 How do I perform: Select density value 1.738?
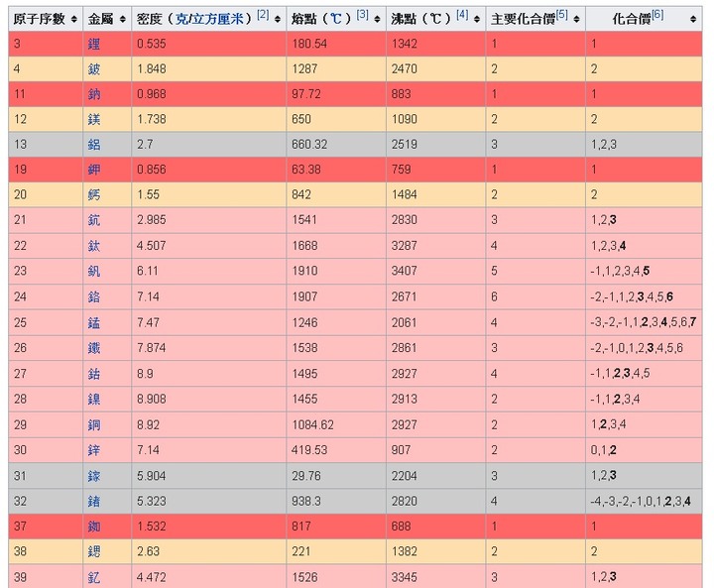(151, 119)
